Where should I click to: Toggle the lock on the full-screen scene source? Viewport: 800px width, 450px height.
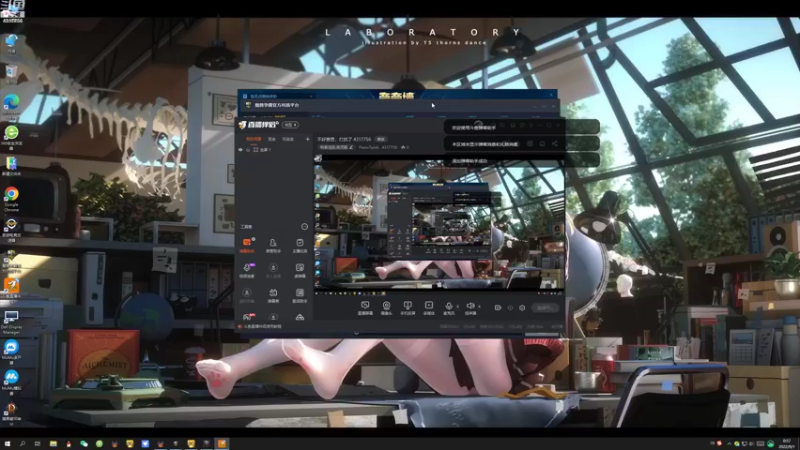click(x=248, y=149)
